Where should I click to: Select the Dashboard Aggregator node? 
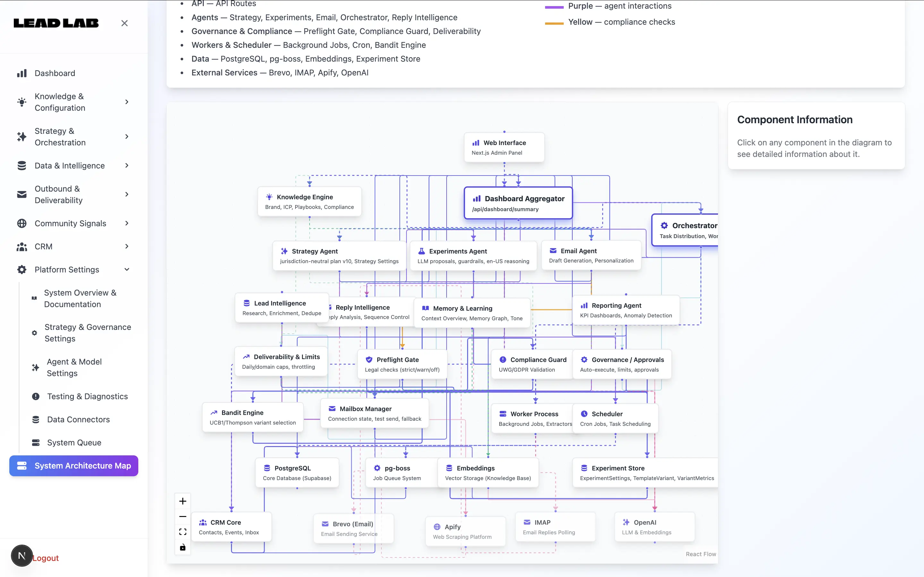[x=518, y=203]
